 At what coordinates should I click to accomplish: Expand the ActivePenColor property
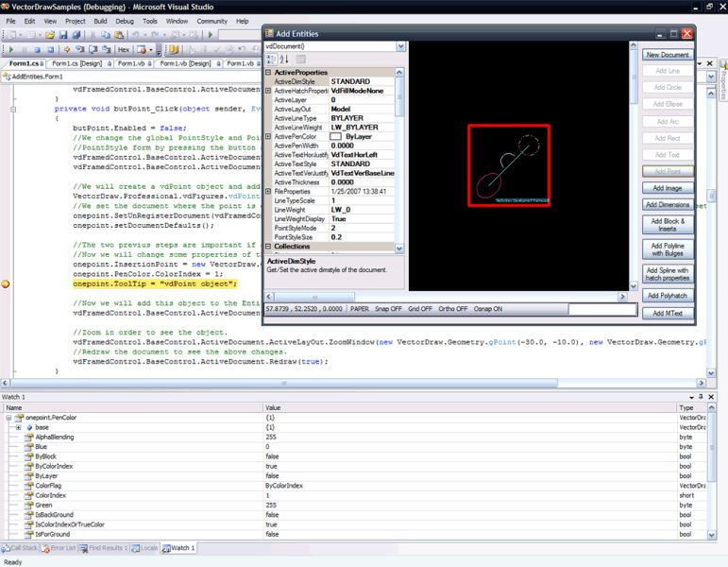coord(268,136)
